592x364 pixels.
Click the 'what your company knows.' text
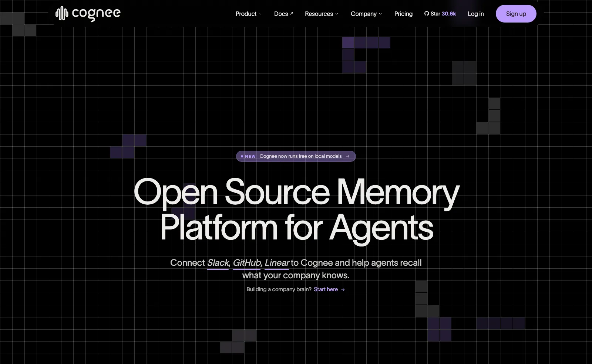tap(296, 275)
